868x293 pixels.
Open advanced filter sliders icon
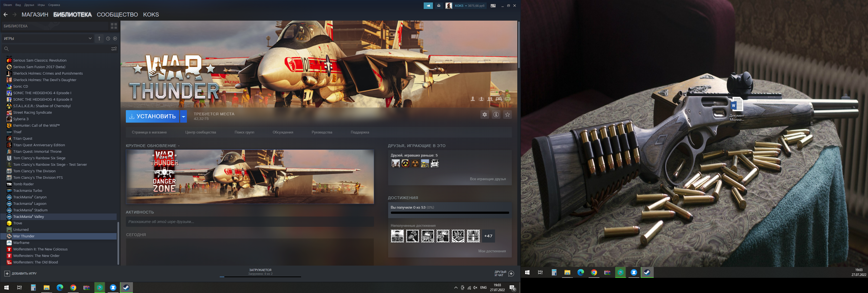coord(114,49)
